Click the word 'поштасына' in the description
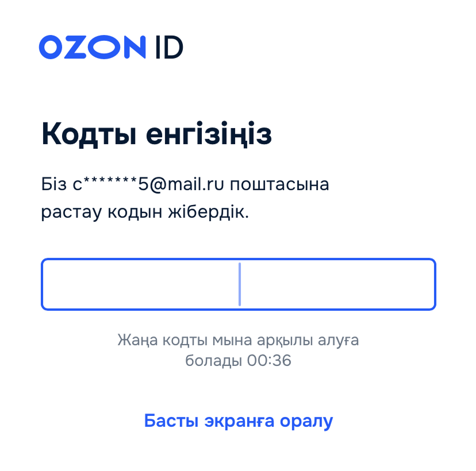476x471 pixels. (279, 184)
